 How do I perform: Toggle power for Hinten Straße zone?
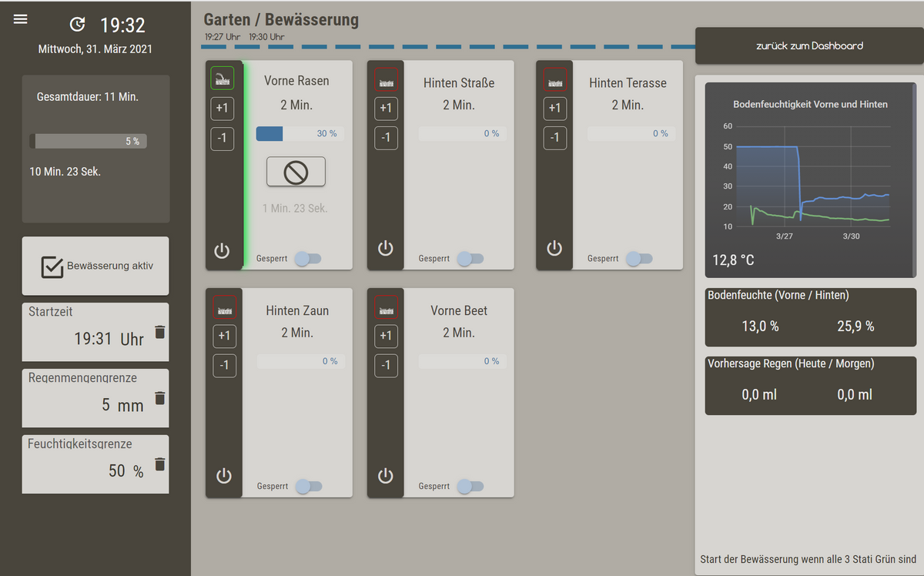[x=386, y=248]
